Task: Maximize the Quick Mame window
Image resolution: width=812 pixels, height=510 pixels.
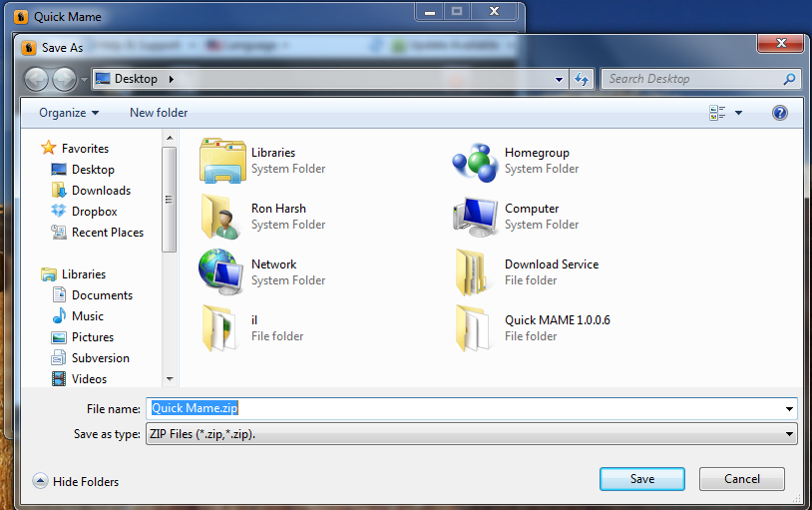Action: click(x=456, y=12)
